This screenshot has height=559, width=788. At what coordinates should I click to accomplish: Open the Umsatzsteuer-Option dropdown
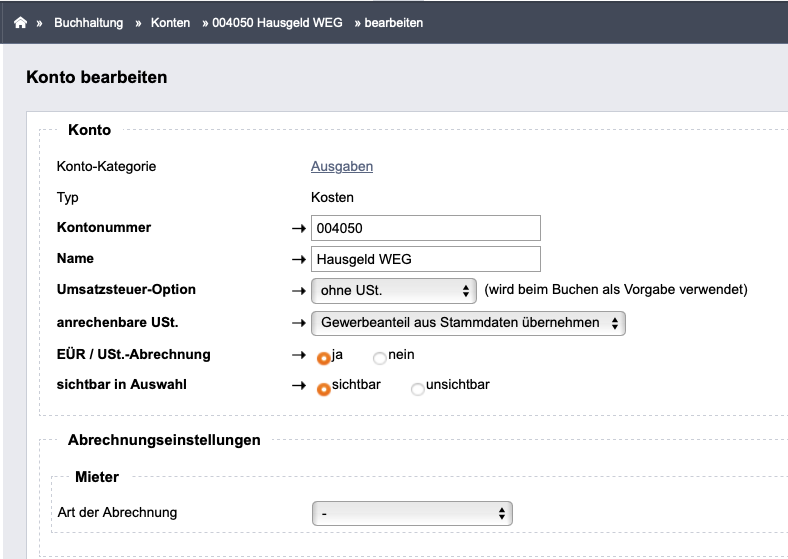pos(393,291)
